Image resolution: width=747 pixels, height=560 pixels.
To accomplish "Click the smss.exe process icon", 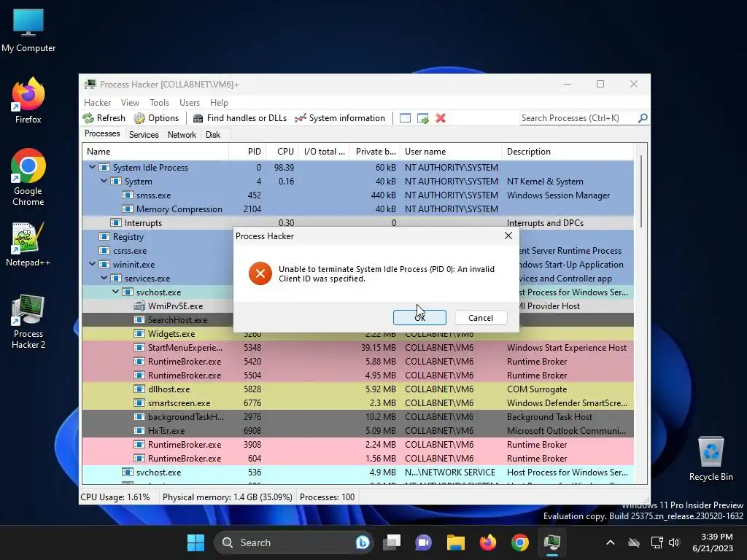I will coord(127,195).
